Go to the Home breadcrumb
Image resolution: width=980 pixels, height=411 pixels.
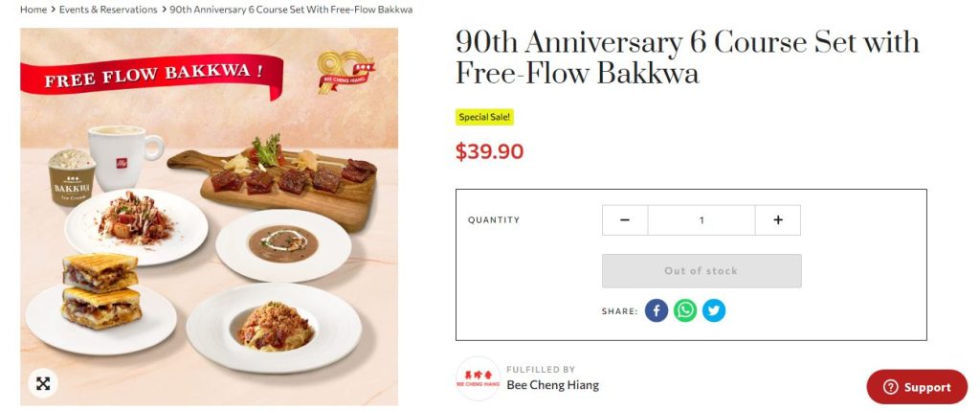pos(33,10)
